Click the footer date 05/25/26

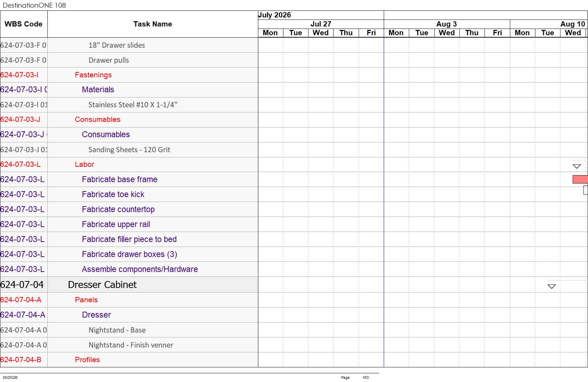tap(10, 377)
